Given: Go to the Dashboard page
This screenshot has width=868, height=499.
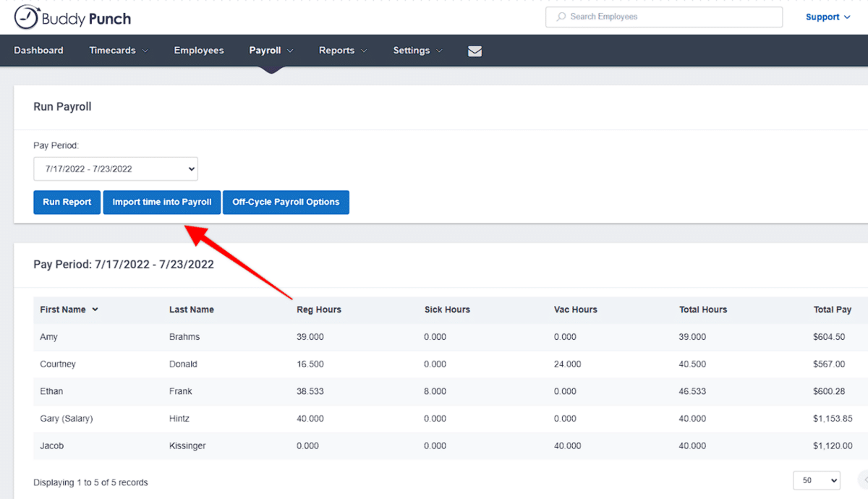Looking at the screenshot, I should point(38,51).
